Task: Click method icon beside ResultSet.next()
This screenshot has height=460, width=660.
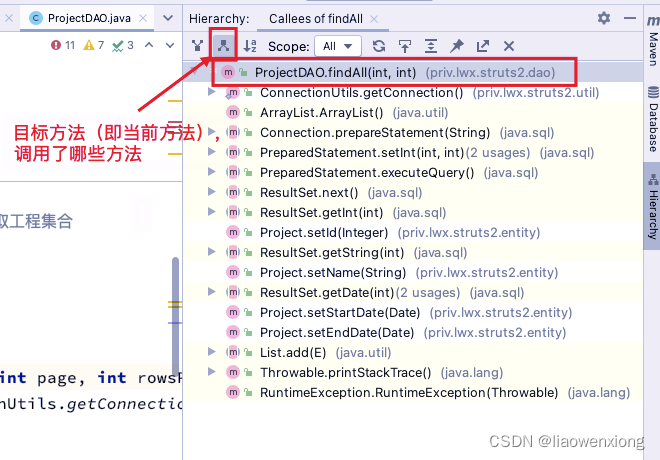Action: point(233,192)
